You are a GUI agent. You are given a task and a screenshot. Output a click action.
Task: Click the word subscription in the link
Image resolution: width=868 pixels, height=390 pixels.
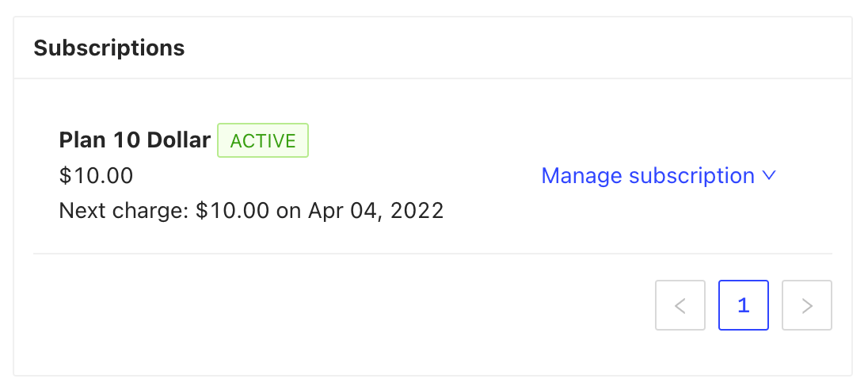[691, 176]
